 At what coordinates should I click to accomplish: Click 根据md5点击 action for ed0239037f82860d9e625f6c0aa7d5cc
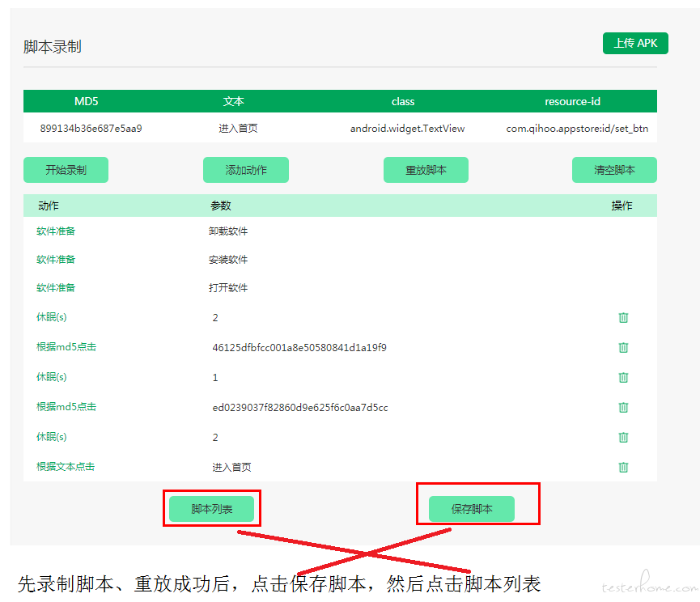click(66, 406)
